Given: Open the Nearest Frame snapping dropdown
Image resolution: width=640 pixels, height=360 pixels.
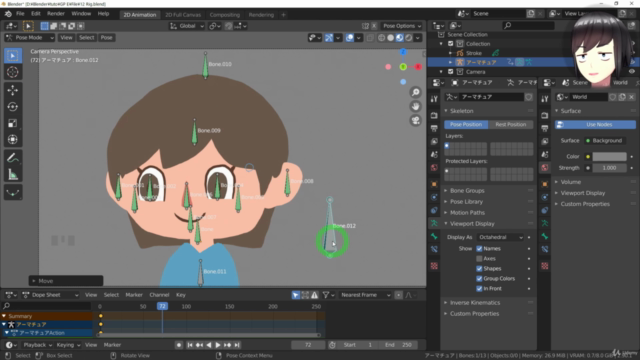Looking at the screenshot, I should pyautogui.click(x=365, y=295).
